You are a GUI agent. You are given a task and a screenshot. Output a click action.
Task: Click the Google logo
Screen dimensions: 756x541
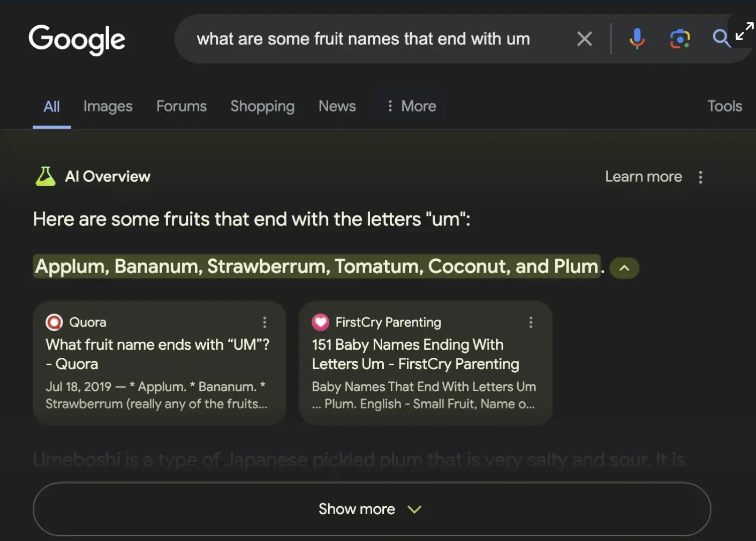coord(77,40)
